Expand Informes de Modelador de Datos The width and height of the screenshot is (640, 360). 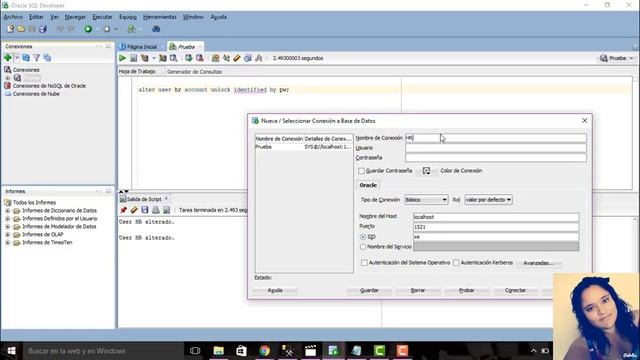(7, 227)
